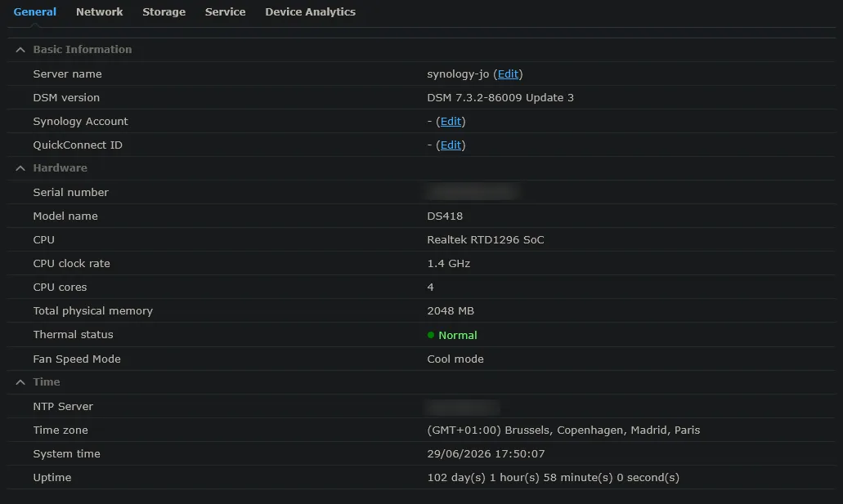
Task: Select the Cool mode fan speed value
Action: click(x=455, y=359)
